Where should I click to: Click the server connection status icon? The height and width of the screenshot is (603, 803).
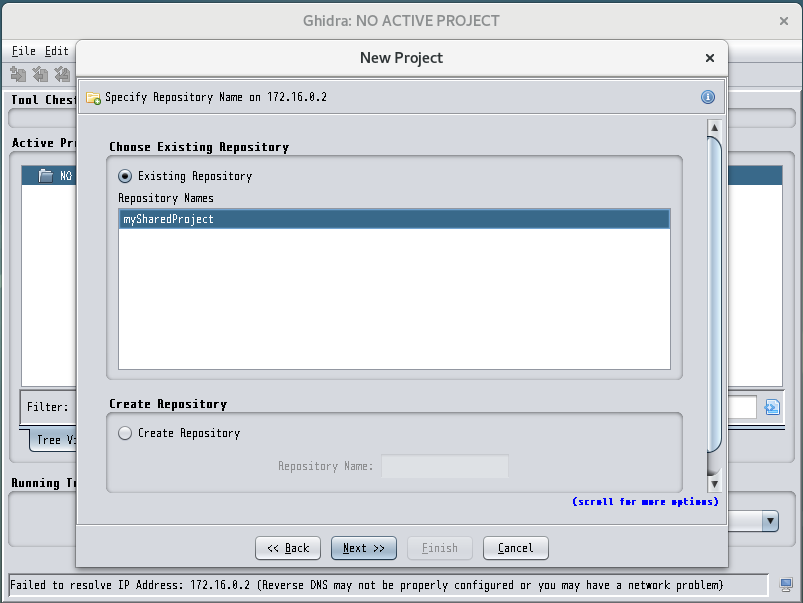786,585
